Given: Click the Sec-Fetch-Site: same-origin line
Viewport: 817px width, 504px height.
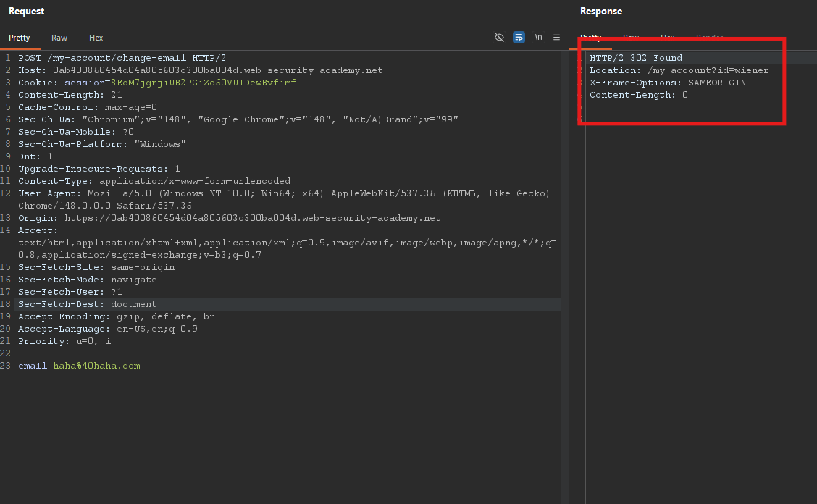Looking at the screenshot, I should click(96, 267).
